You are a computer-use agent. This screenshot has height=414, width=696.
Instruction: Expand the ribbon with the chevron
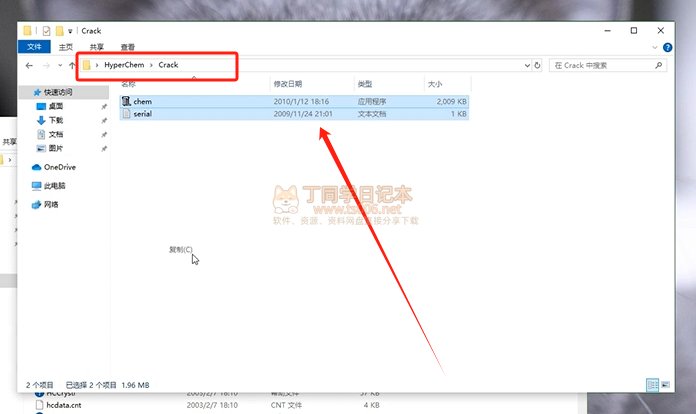click(655, 47)
